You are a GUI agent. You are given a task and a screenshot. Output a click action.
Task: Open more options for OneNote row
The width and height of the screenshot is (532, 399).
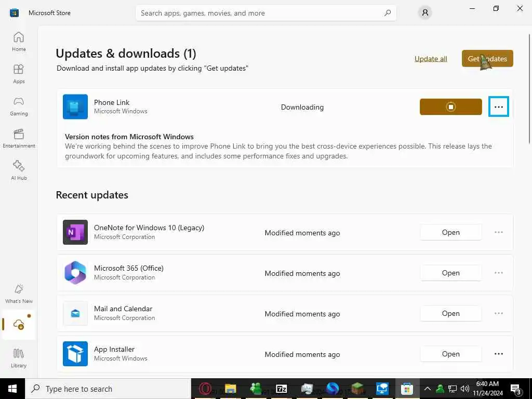click(x=498, y=232)
